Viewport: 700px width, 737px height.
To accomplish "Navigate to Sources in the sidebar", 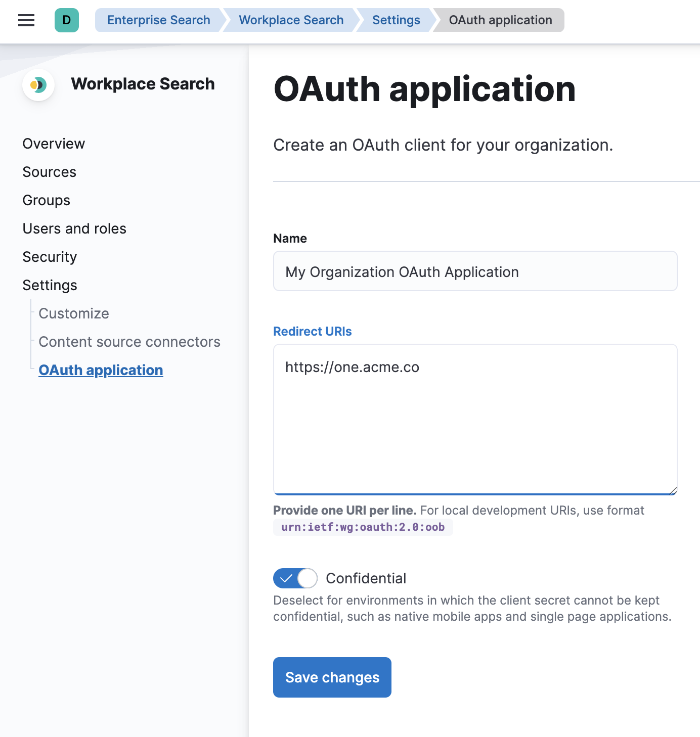I will tap(50, 172).
